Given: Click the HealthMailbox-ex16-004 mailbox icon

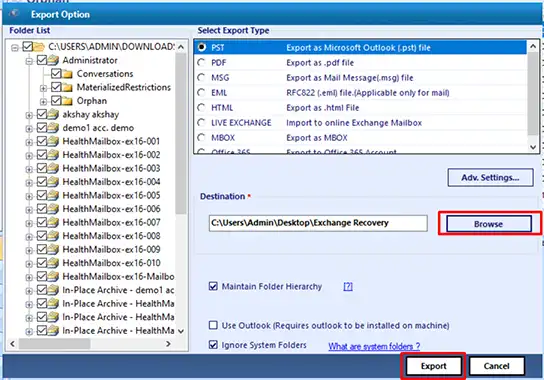Looking at the screenshot, I should pos(53,182).
